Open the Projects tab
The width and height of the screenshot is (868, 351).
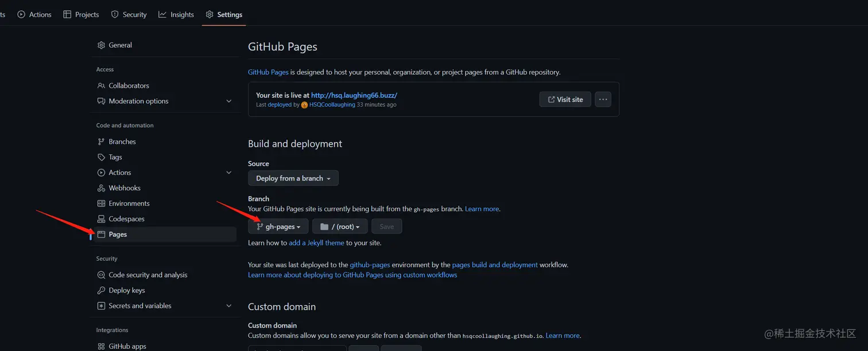click(81, 14)
